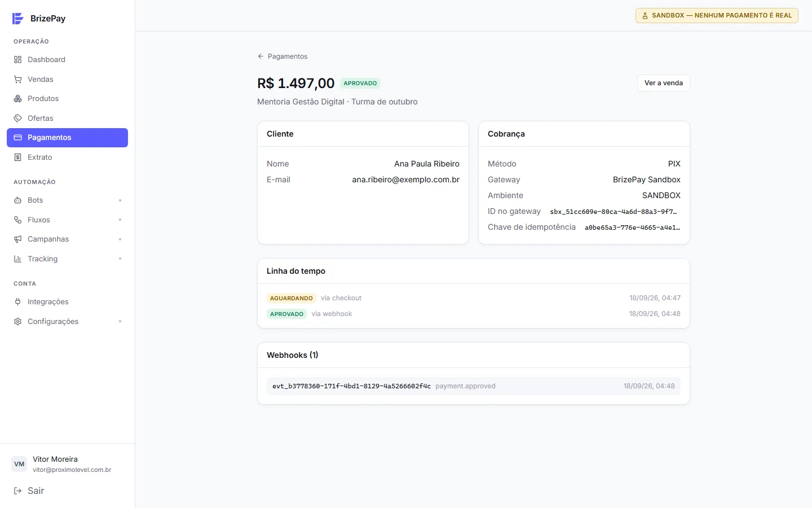Expand the Fluxos submenu dot
Screen dimensions: 812x508
(120, 220)
